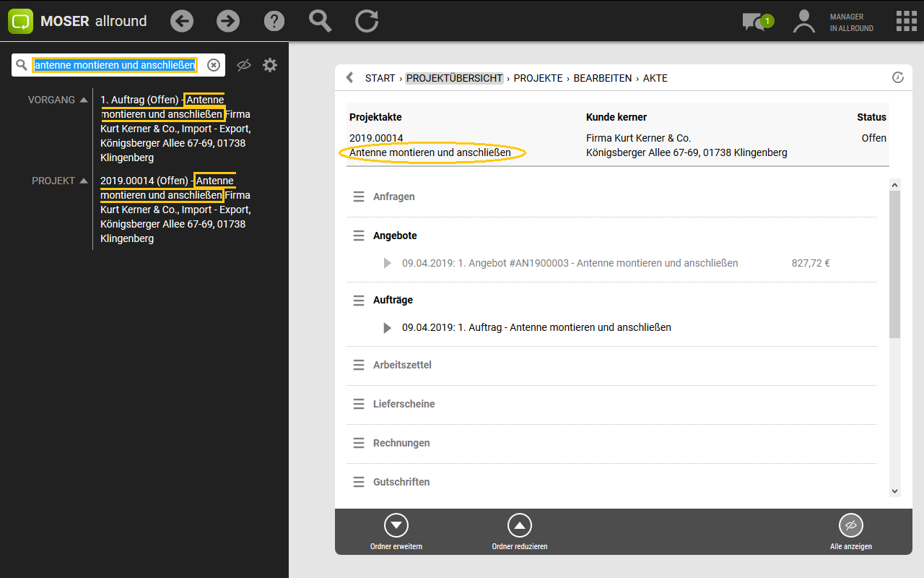Expand the 1. Auftrag entry under Aufträge
This screenshot has height=578, width=924.
coord(388,327)
